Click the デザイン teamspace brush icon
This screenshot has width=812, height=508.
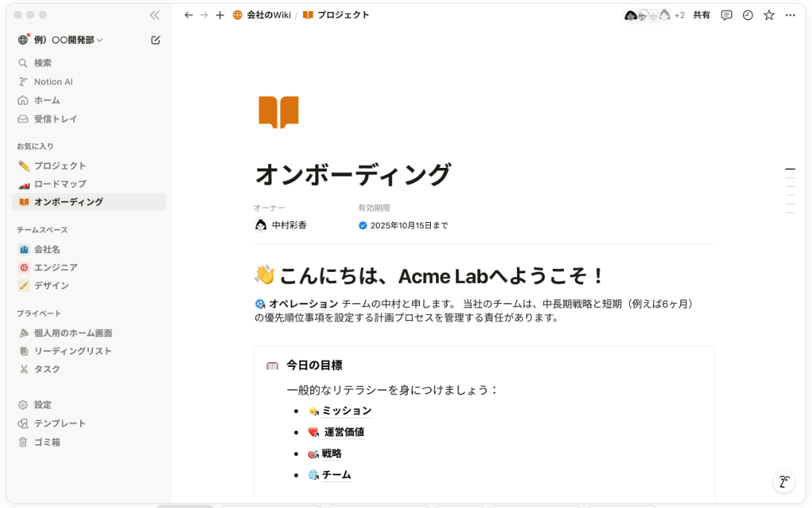point(24,286)
